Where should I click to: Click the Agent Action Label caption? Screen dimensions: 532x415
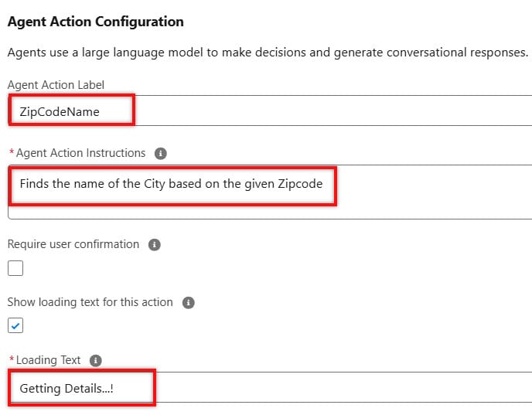point(56,85)
